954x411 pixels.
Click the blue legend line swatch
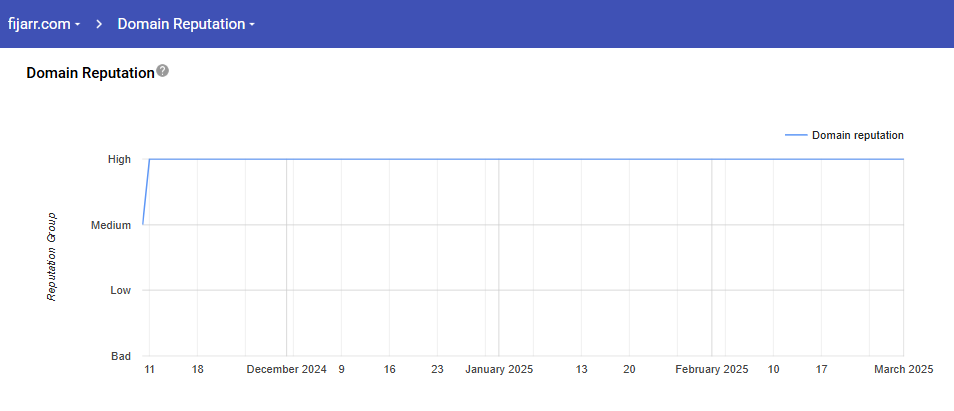795,135
